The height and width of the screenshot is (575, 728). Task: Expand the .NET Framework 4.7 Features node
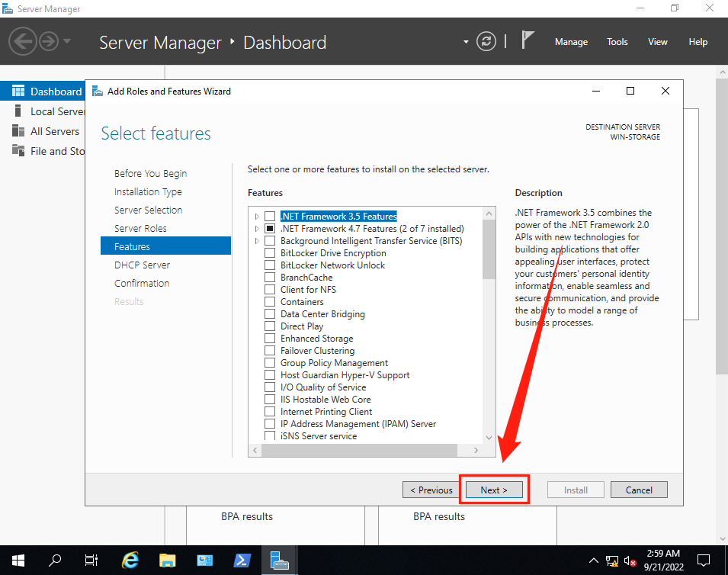click(258, 229)
